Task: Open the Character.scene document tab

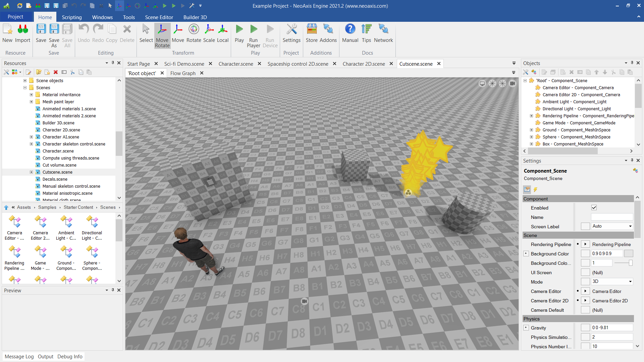Action: click(236, 64)
